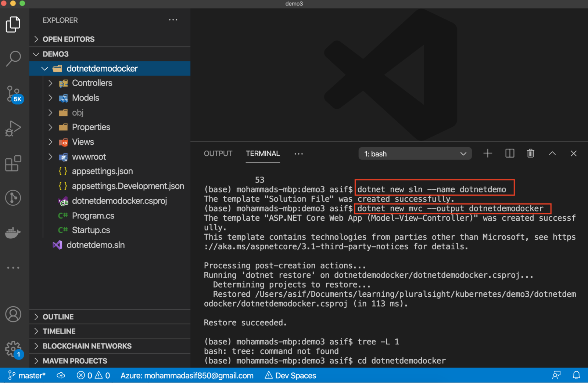Switch to the TERMINAL tab
Screen dimensions: 588x383
tap(262, 153)
